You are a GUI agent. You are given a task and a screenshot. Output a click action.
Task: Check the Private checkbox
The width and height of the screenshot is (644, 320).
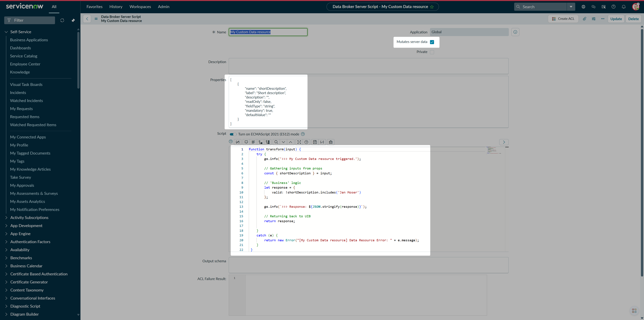pyautogui.click(x=432, y=52)
